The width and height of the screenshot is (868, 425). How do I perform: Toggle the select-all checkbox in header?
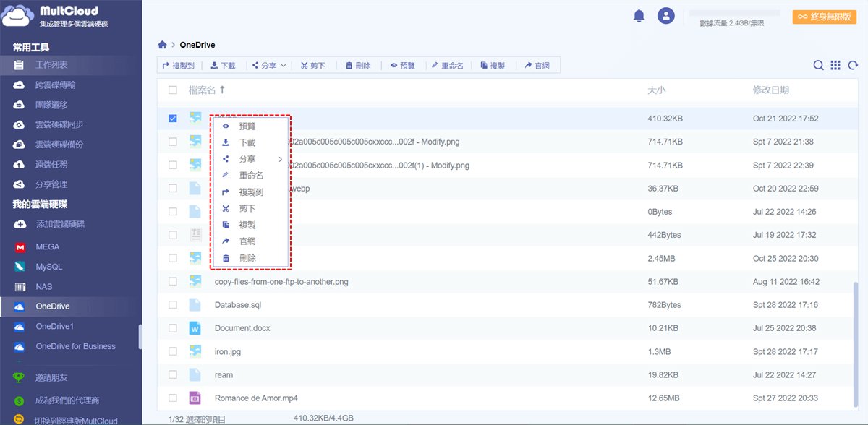(x=172, y=90)
